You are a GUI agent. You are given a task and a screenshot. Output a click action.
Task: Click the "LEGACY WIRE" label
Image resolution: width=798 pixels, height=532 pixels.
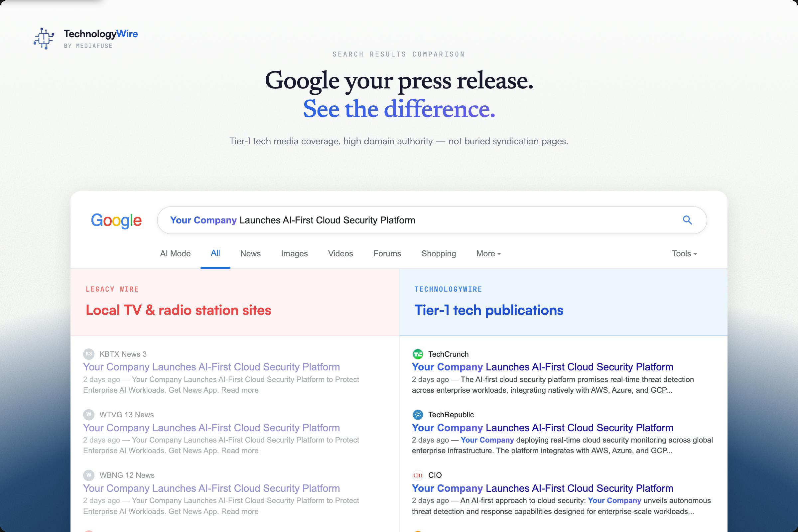[x=112, y=289]
